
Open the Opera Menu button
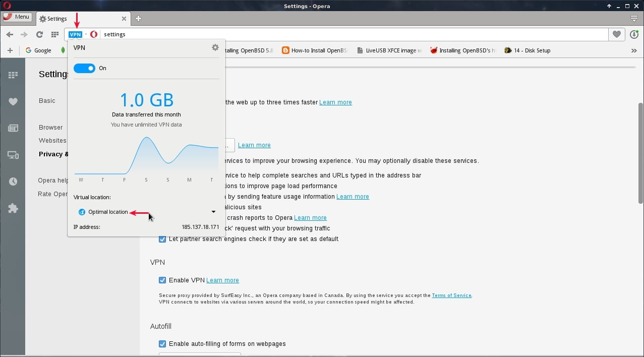tap(17, 17)
